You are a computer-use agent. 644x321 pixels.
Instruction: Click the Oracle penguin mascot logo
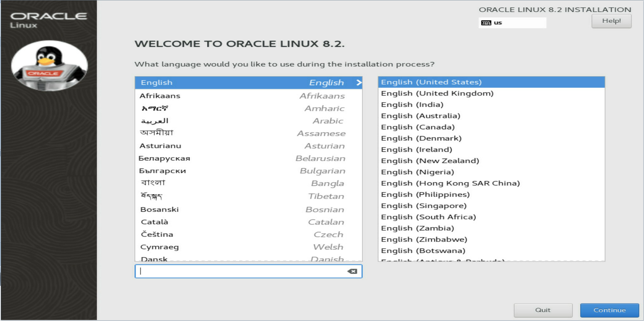click(49, 66)
